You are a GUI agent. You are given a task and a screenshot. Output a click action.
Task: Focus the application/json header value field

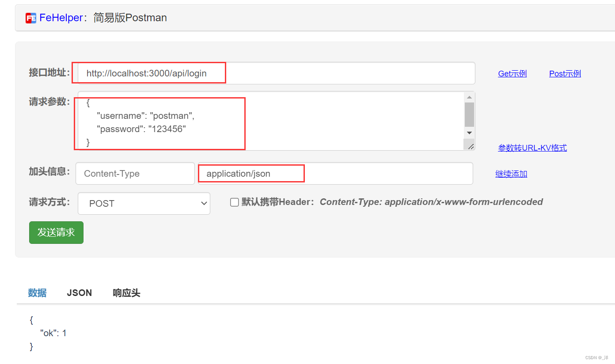coord(335,174)
